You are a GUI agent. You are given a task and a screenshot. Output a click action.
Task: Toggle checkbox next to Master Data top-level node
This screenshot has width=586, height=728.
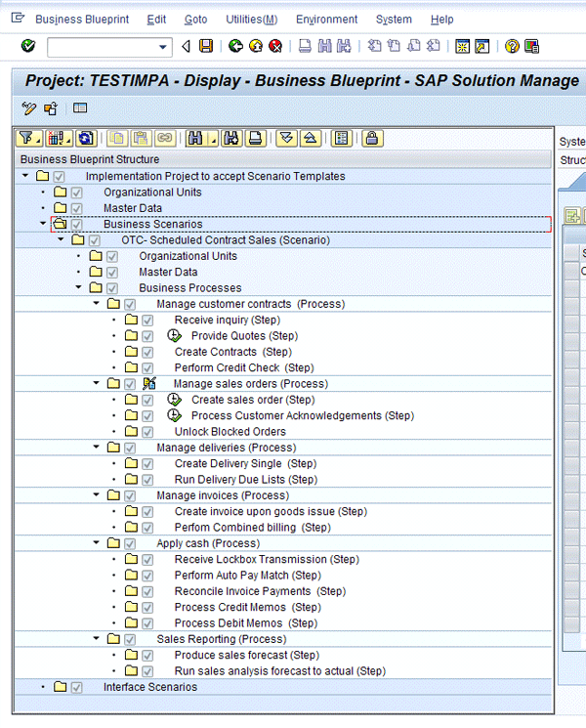77,208
